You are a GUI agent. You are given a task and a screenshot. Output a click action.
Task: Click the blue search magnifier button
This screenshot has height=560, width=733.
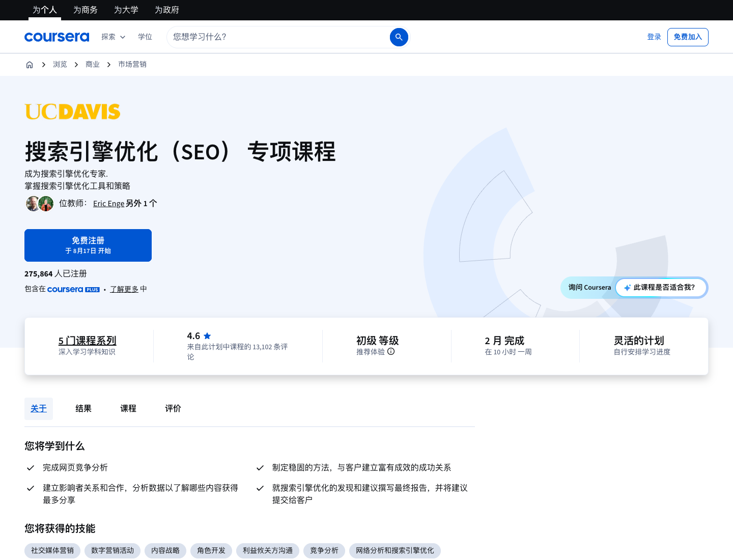click(x=399, y=37)
